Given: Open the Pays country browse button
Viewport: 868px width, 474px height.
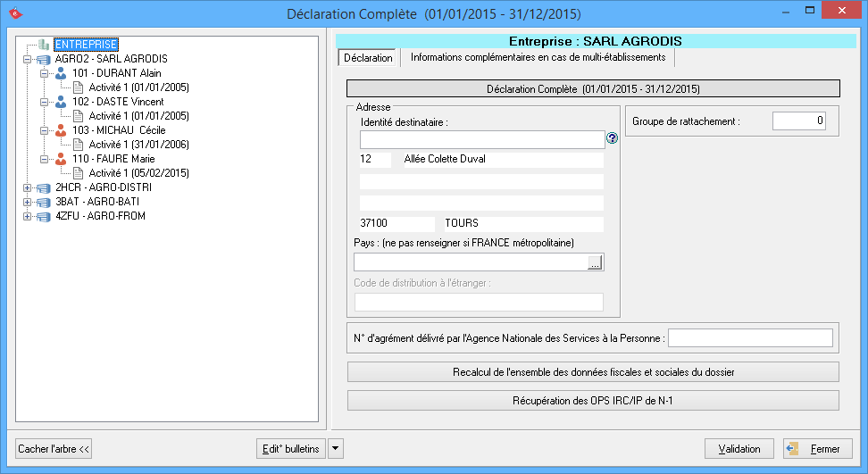Looking at the screenshot, I should tap(596, 262).
